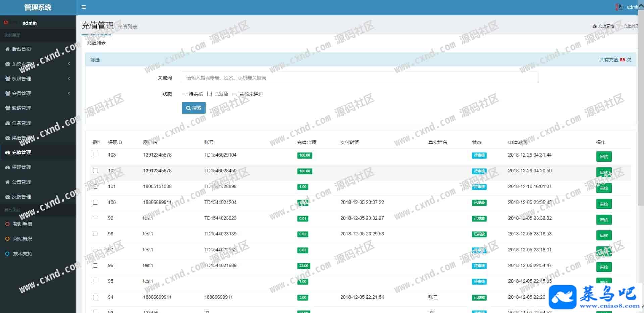Enable the 已发放 filter checkbox
Screen dimensions: 644x313
(210, 94)
